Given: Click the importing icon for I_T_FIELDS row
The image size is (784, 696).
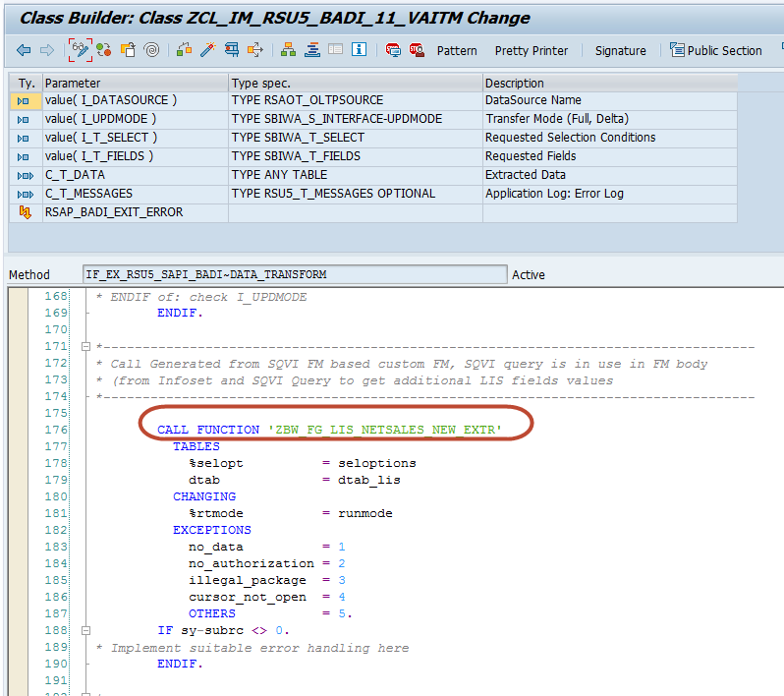Looking at the screenshot, I should click(24, 157).
